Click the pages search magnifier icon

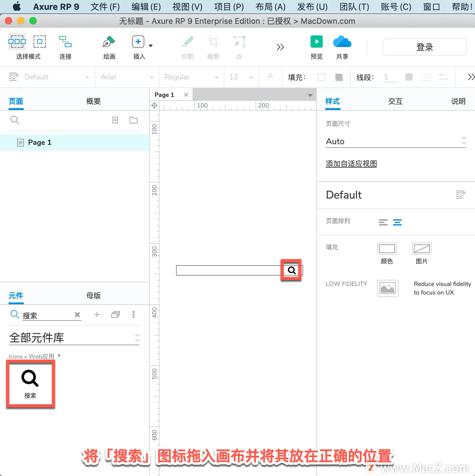pos(15,120)
